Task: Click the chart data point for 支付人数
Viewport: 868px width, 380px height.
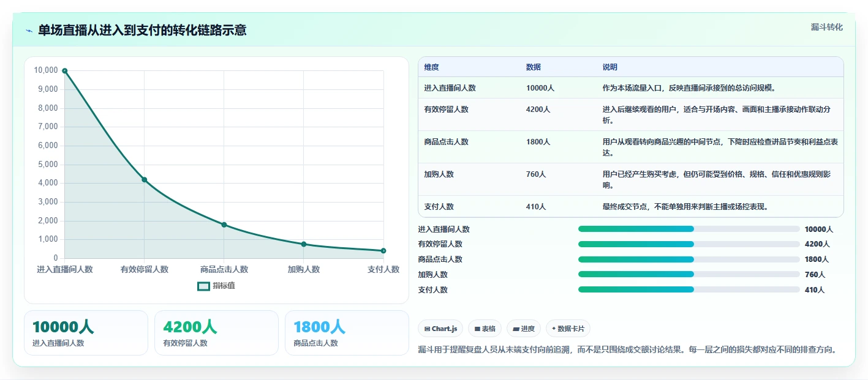Action: (383, 251)
